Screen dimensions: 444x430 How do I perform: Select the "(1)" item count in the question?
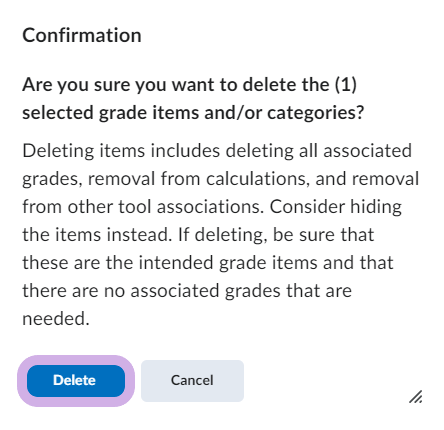pyautogui.click(x=345, y=84)
